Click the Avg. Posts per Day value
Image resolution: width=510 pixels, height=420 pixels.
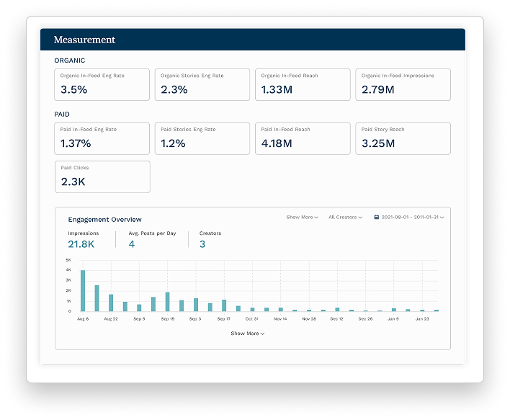[132, 244]
